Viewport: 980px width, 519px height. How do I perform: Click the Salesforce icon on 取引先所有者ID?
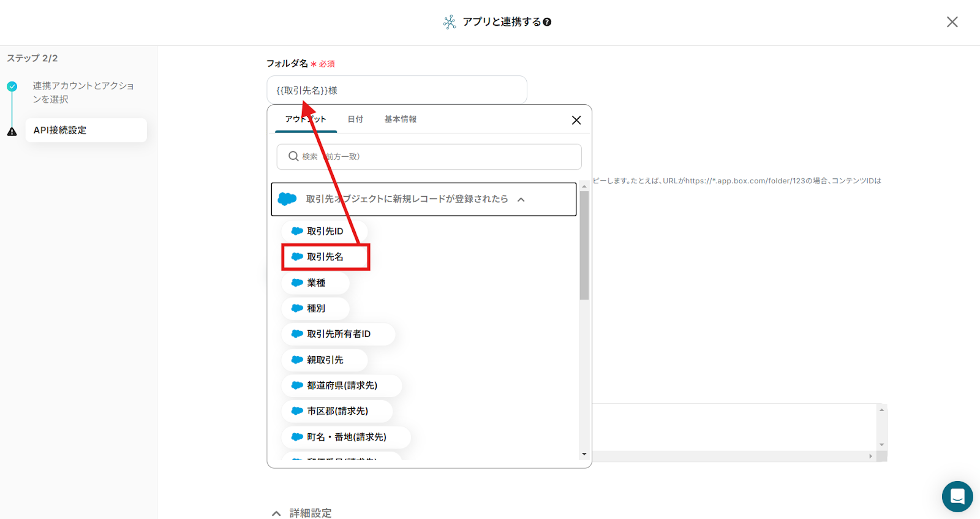pyautogui.click(x=297, y=334)
